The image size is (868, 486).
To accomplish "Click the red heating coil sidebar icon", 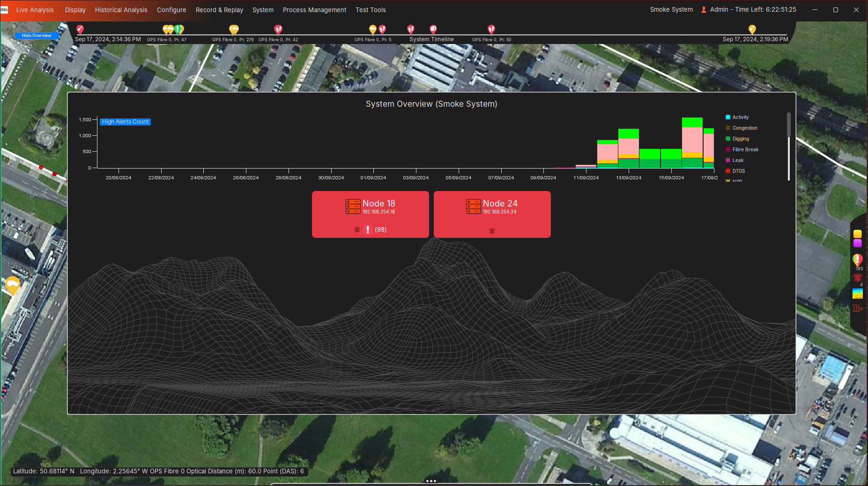I will click(857, 308).
